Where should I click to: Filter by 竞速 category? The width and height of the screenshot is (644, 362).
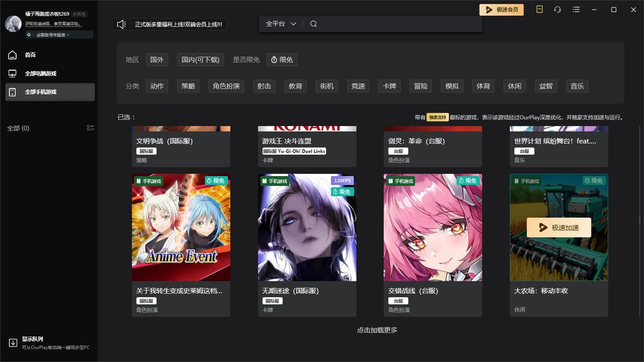point(358,86)
